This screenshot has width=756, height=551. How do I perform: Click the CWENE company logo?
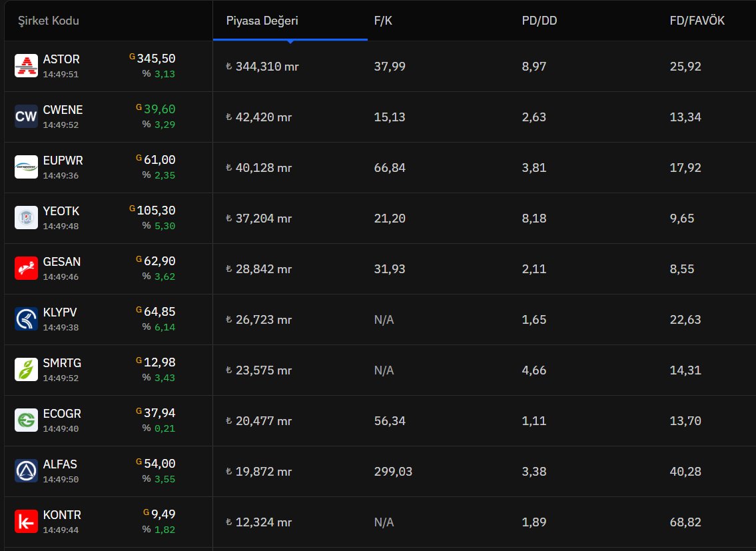(26, 117)
